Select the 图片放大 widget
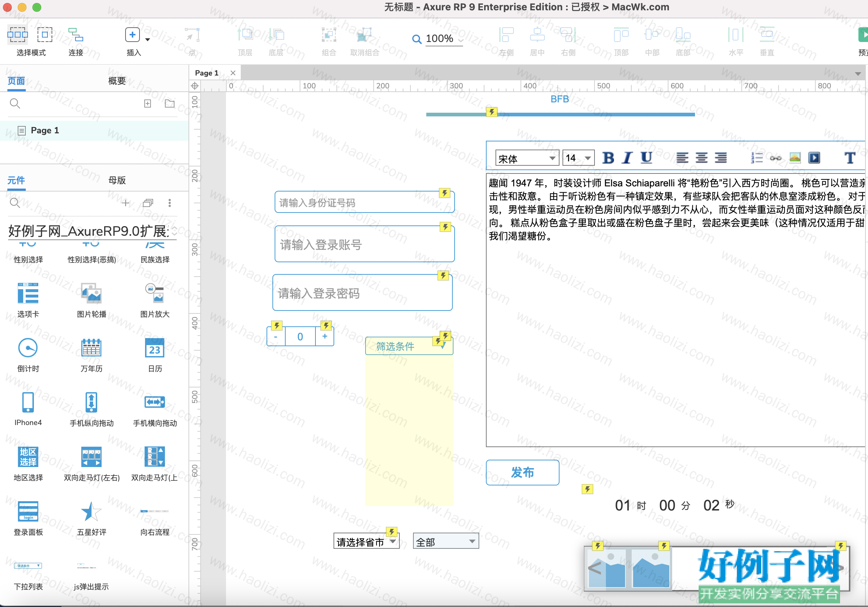This screenshot has height=607, width=868. (x=155, y=300)
